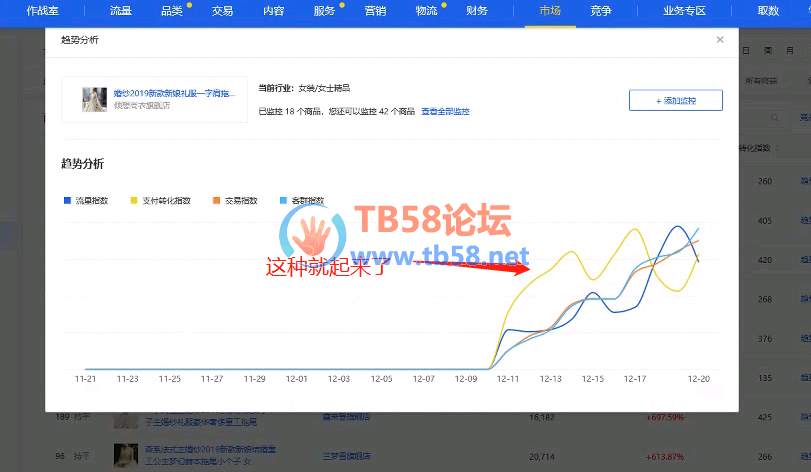The width and height of the screenshot is (811, 472).
Task: Open the wedding dress product title link
Action: tap(173, 93)
